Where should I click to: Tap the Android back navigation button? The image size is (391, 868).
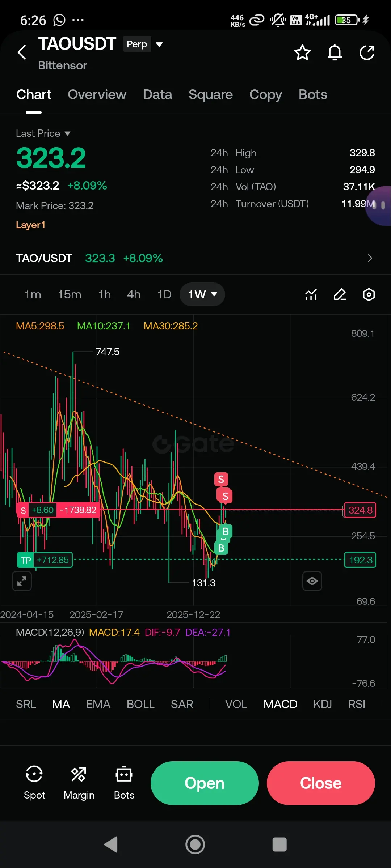[x=111, y=844]
